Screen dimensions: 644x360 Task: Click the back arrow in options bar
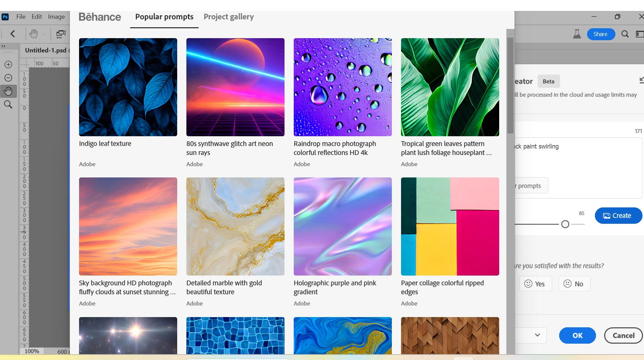coord(13,34)
